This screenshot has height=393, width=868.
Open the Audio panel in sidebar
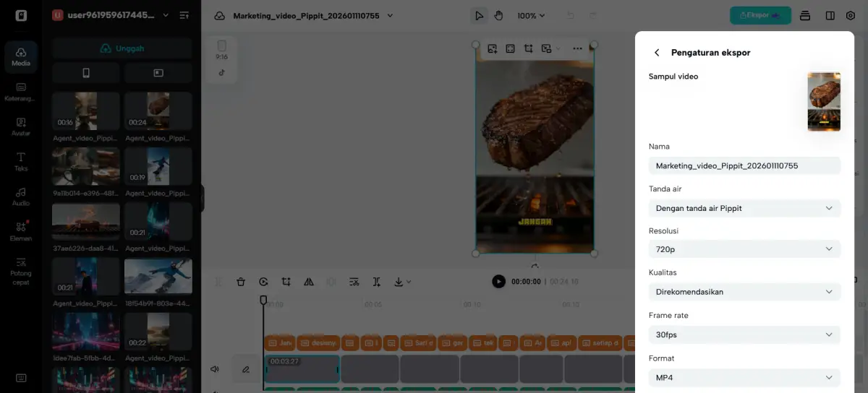[21, 196]
